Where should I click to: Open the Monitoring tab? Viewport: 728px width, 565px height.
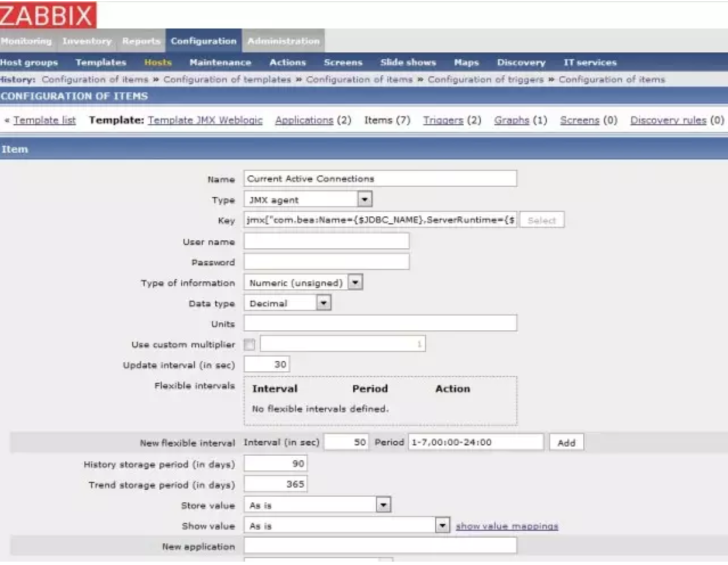click(26, 41)
